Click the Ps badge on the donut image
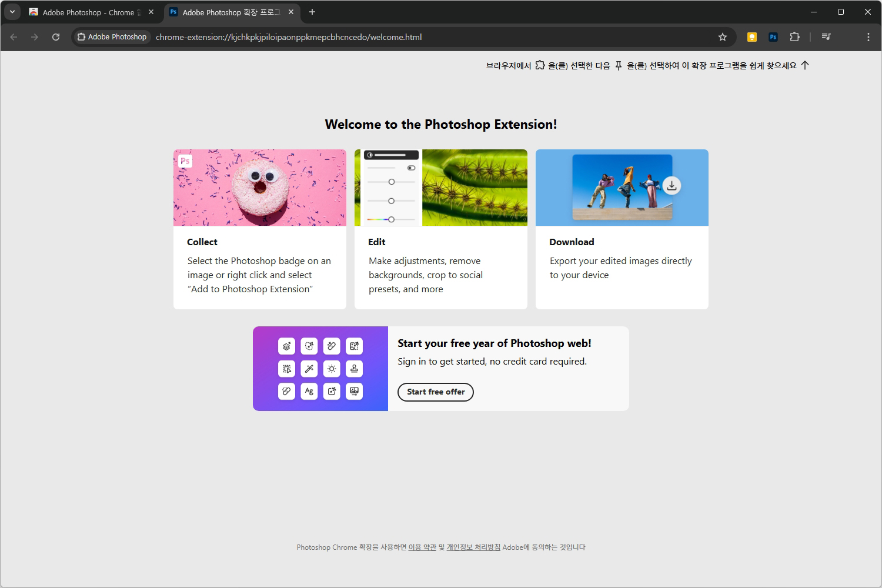 185,161
